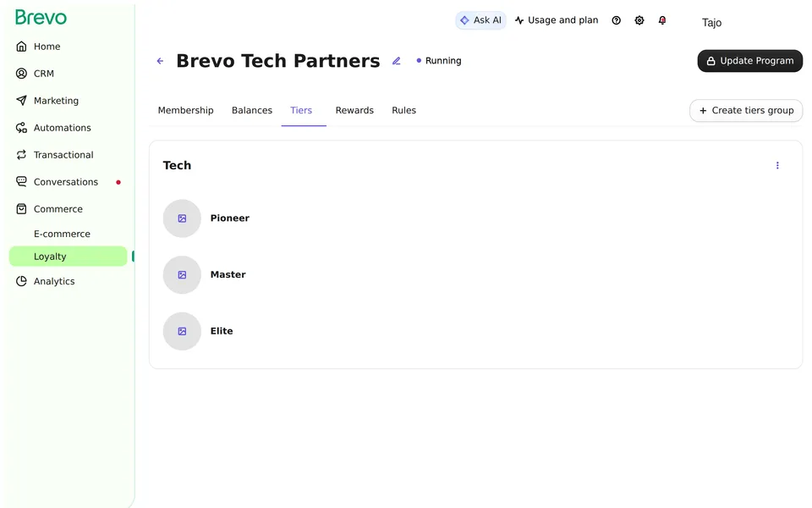Click the Conversations chat icon
This screenshot has height=508, width=812.
point(21,181)
